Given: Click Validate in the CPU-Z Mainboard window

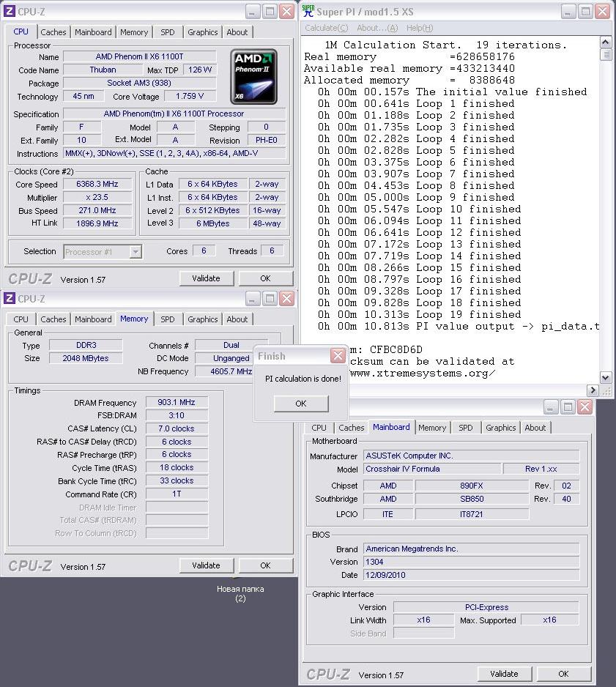Looking at the screenshot, I should 504,674.
